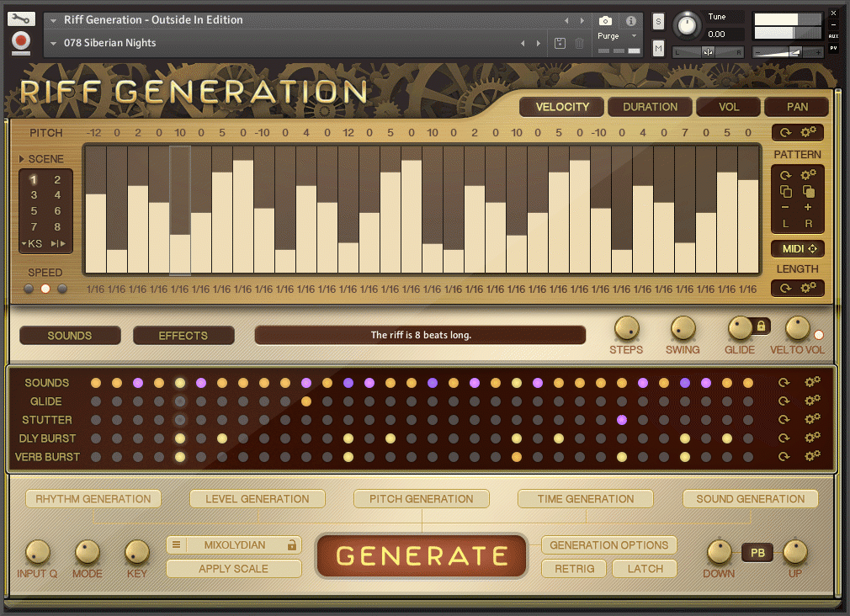Click the highlighted fifth velocity bar
This screenshot has height=616, width=850.
[x=180, y=210]
